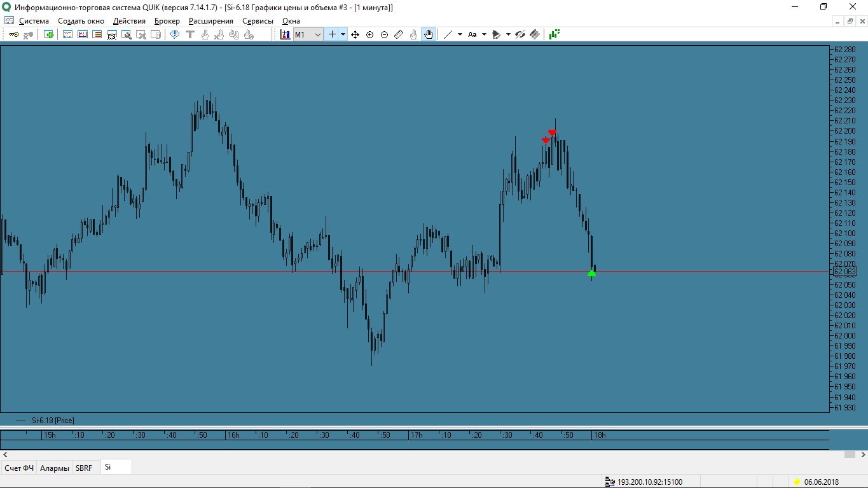Switch to the Алармы tab
Screen dimensions: 868x488
click(x=55, y=468)
